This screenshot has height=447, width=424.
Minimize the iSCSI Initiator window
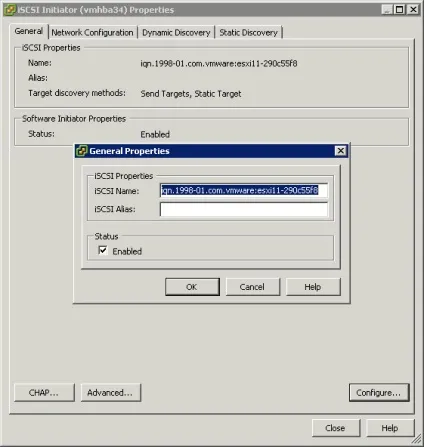click(x=387, y=10)
